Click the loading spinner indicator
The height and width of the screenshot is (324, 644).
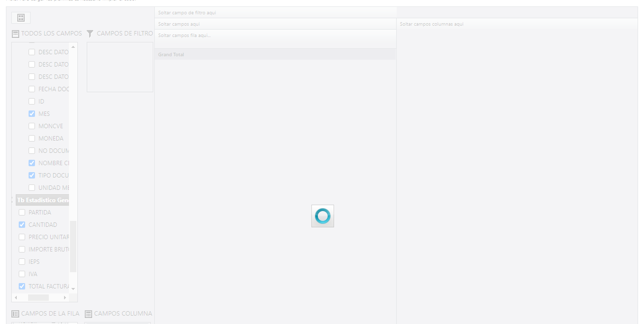(323, 216)
